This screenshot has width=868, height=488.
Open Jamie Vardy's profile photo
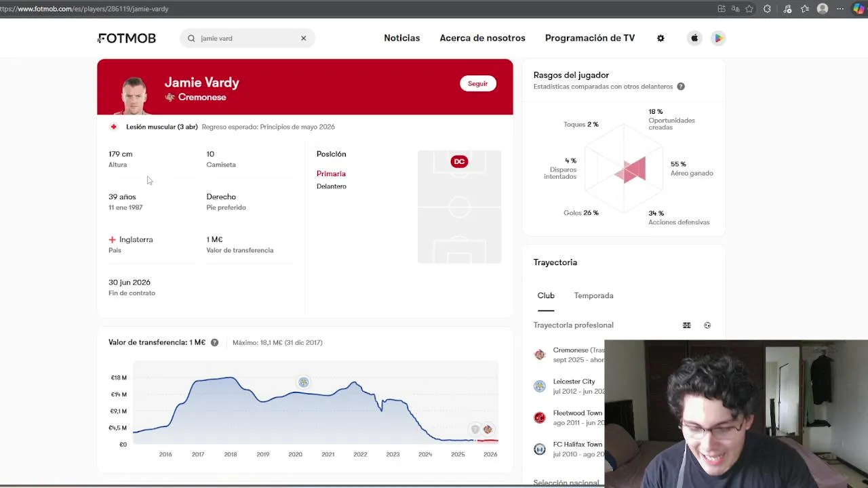click(134, 94)
